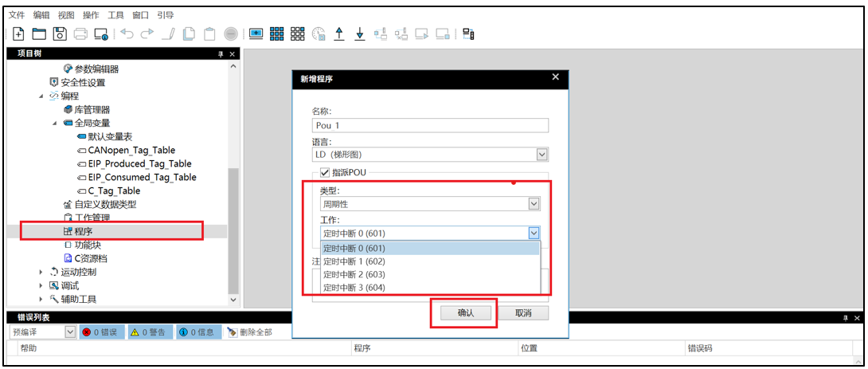Click the rightmost device connection toolbar icon
Image resolution: width=868 pixels, height=369 pixels.
tap(468, 33)
